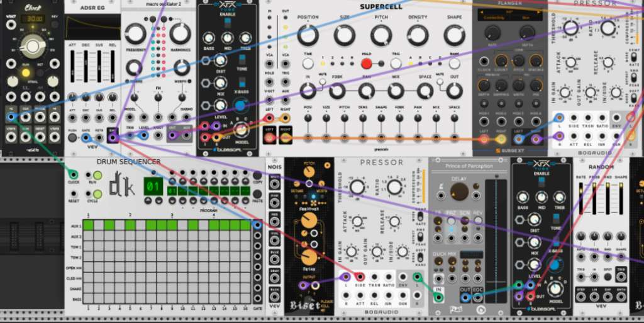Toggle X-BASS switch on the top XFX Tube
644x323 pixels.
tap(242, 82)
